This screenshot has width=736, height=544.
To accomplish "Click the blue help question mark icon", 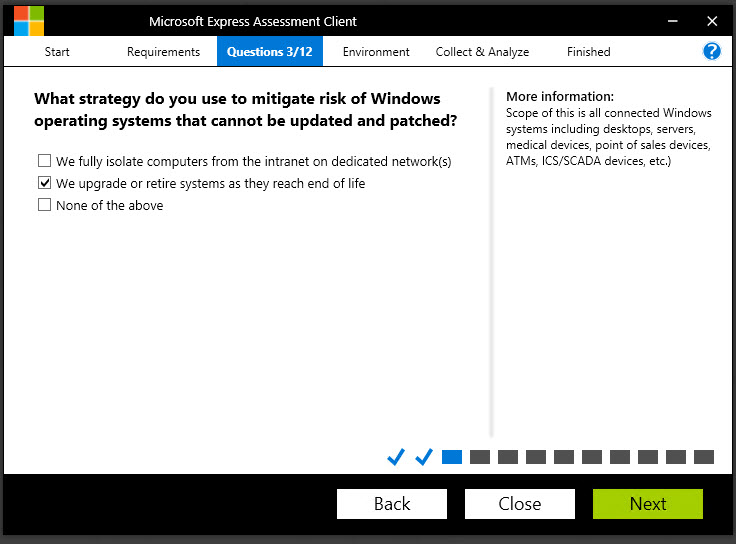I will [712, 52].
